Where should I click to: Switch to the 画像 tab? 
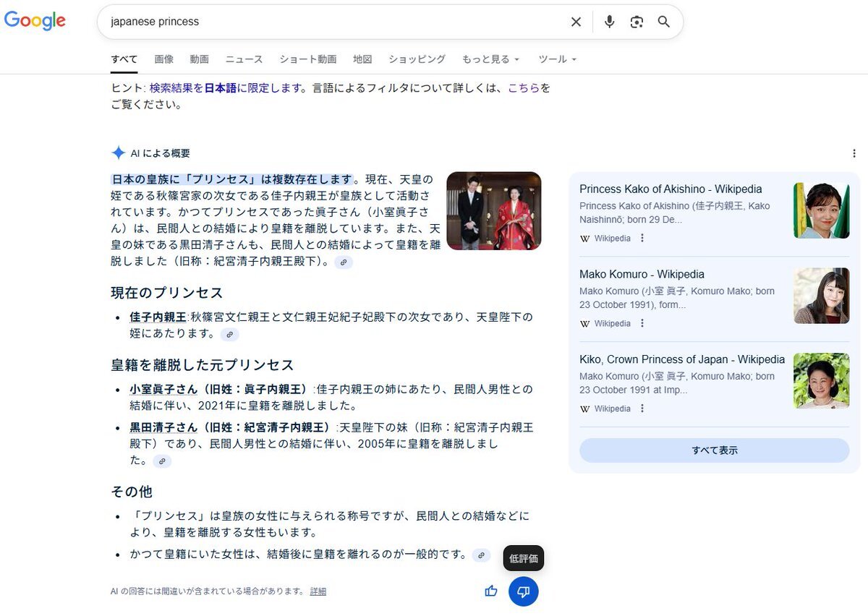tap(163, 59)
